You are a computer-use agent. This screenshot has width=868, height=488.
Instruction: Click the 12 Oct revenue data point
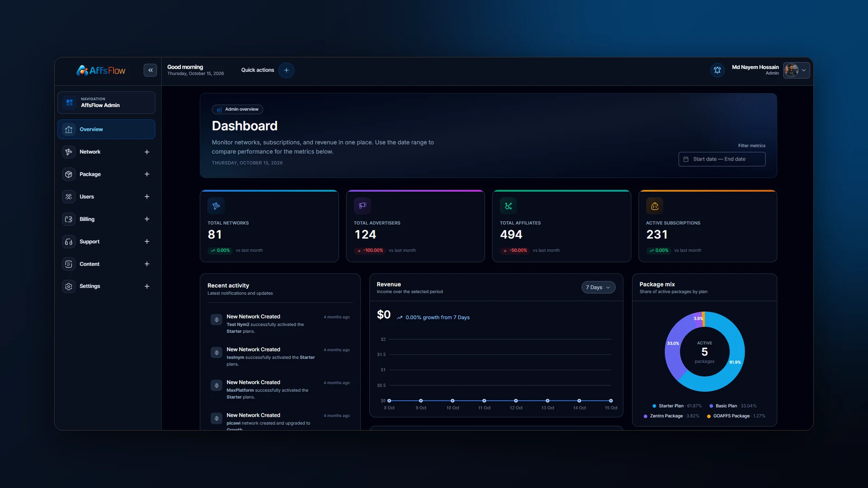[516, 401]
